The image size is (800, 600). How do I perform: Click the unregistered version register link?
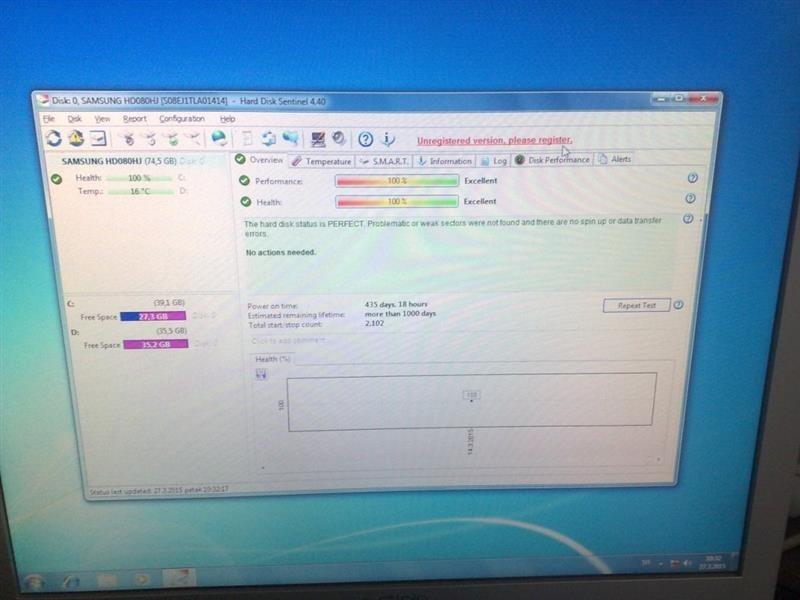(494, 140)
